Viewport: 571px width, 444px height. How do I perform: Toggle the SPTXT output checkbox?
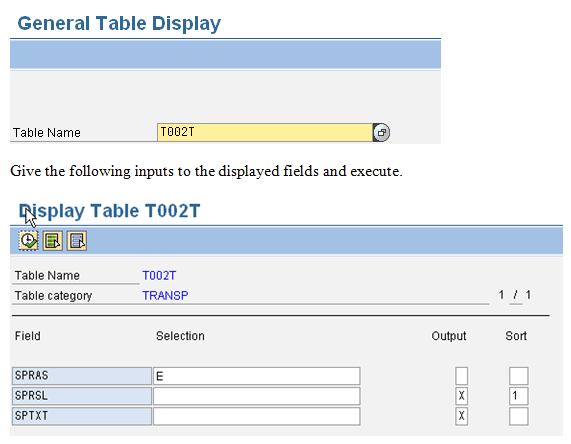461,416
